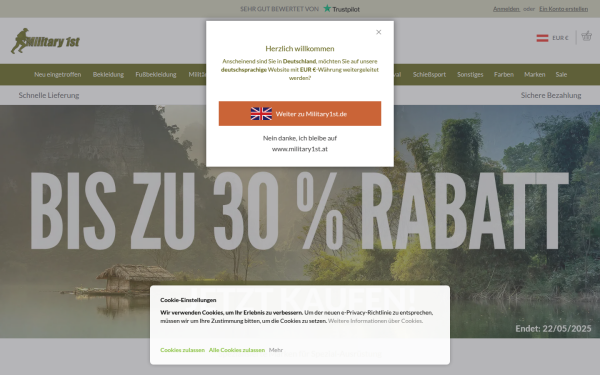Open the Marken menu
Screen dimensions: 600x375
pos(535,75)
